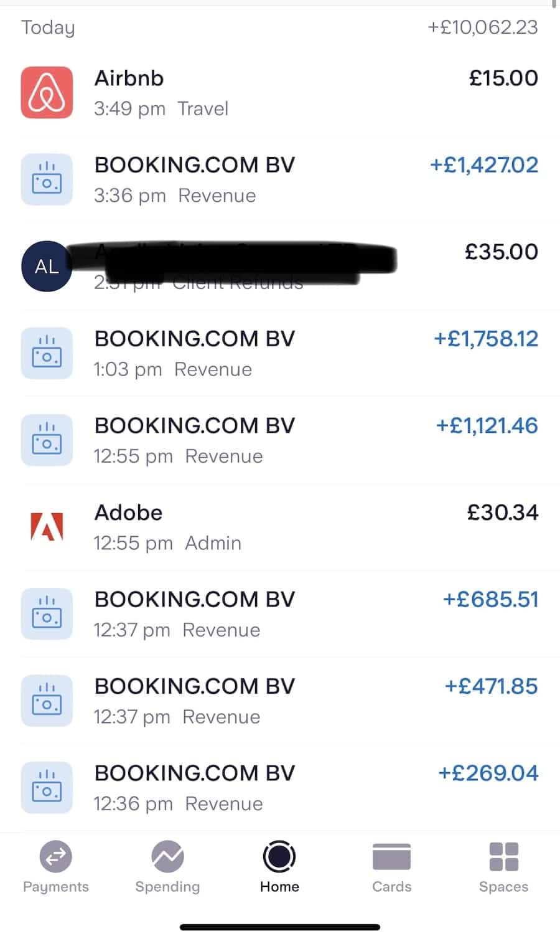
Task: Open the £35.00 Client Refunds transaction
Action: tap(280, 267)
